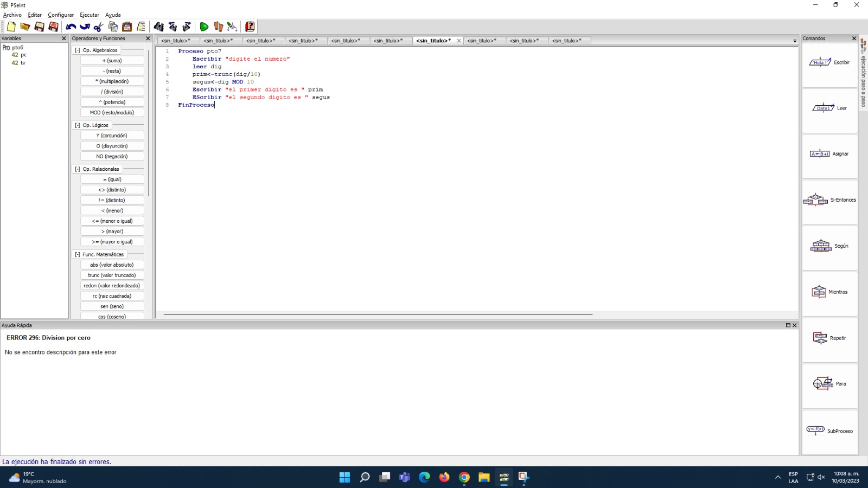Insert the <> (distinto) operator

point(112,190)
